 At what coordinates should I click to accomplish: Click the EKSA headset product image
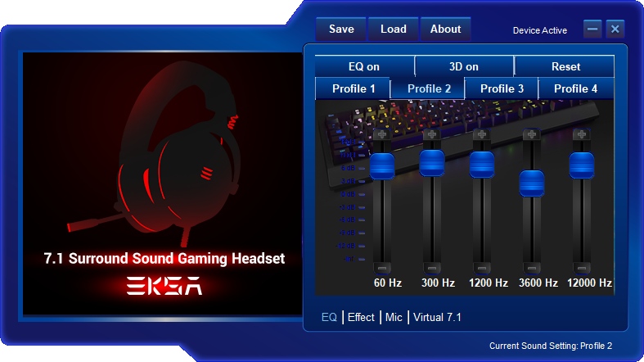click(x=162, y=183)
